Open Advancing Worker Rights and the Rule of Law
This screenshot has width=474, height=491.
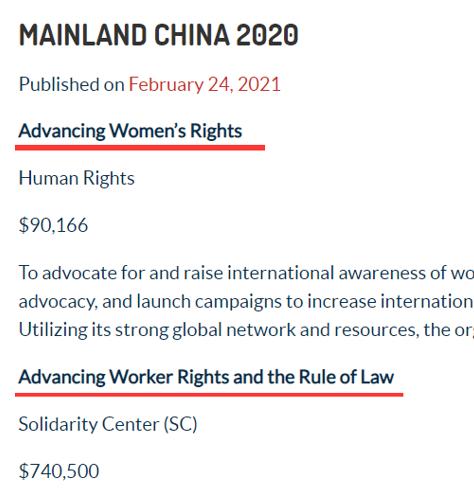coord(206,377)
